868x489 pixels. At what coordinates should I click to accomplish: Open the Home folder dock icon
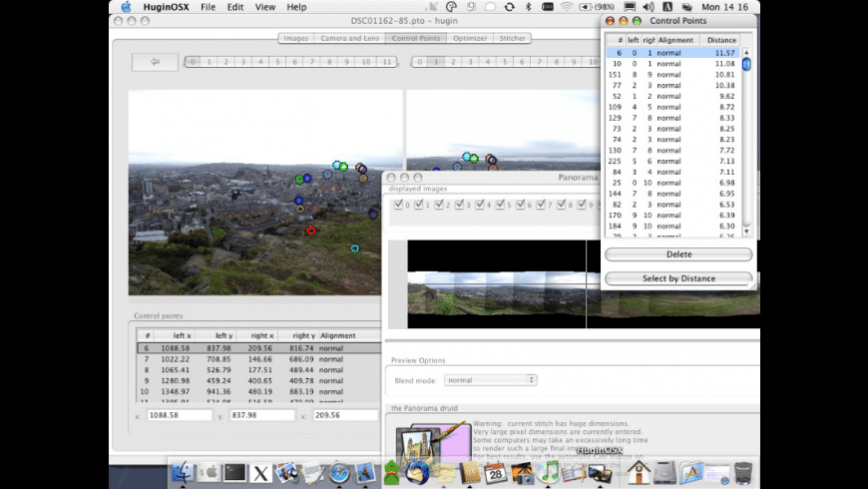[639, 472]
